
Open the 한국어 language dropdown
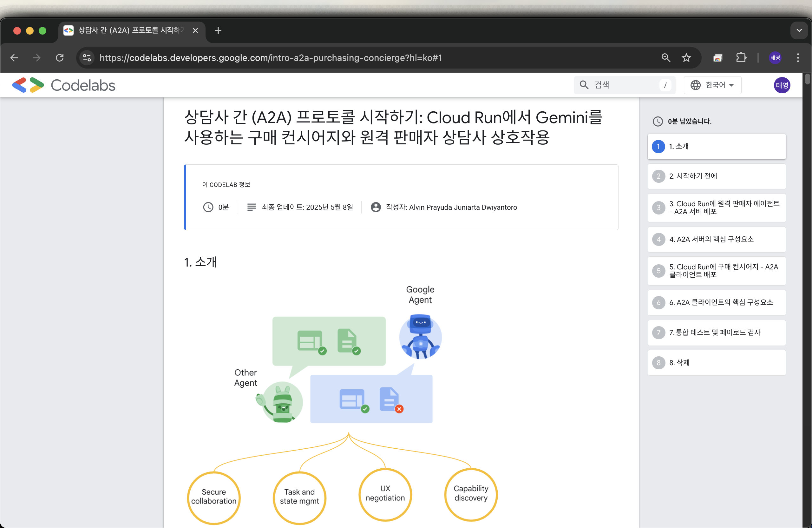(712, 85)
